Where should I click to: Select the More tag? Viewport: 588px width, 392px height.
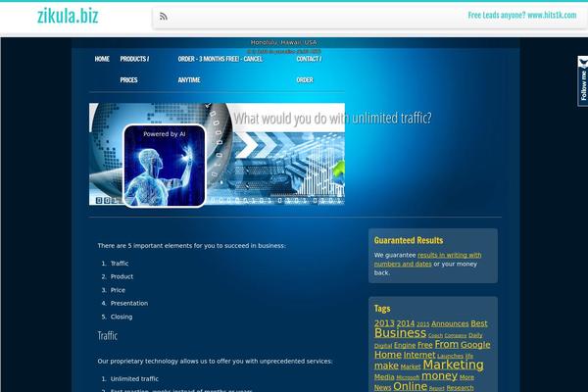466,377
